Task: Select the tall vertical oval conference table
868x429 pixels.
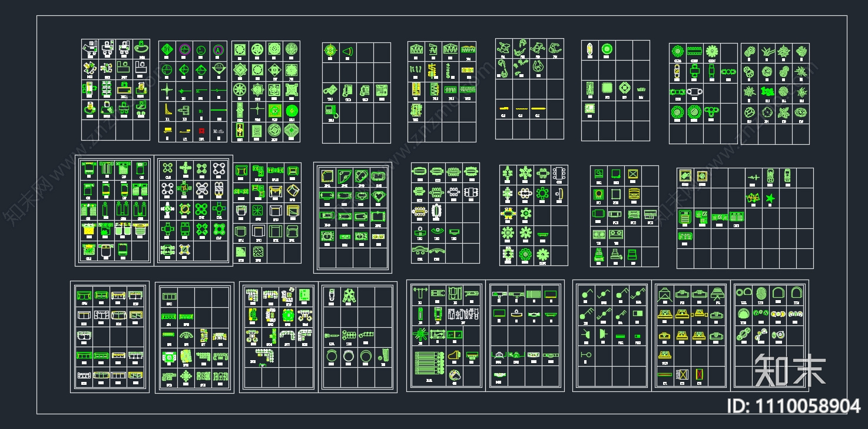Action: (436, 210)
